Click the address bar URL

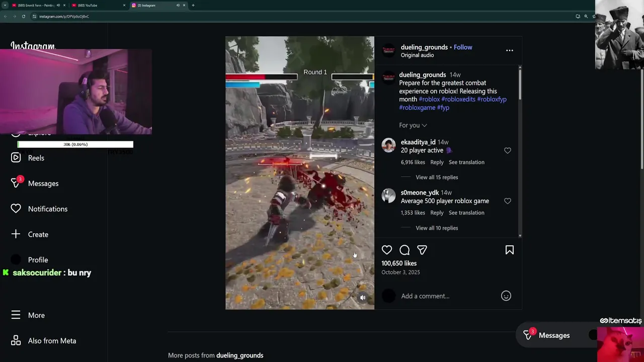click(x=64, y=17)
